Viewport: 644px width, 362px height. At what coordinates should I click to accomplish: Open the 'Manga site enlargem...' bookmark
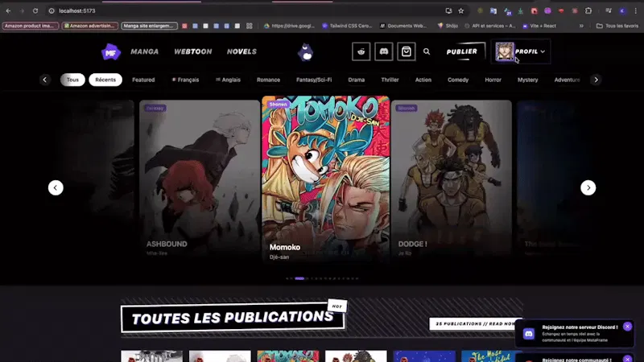(x=150, y=26)
